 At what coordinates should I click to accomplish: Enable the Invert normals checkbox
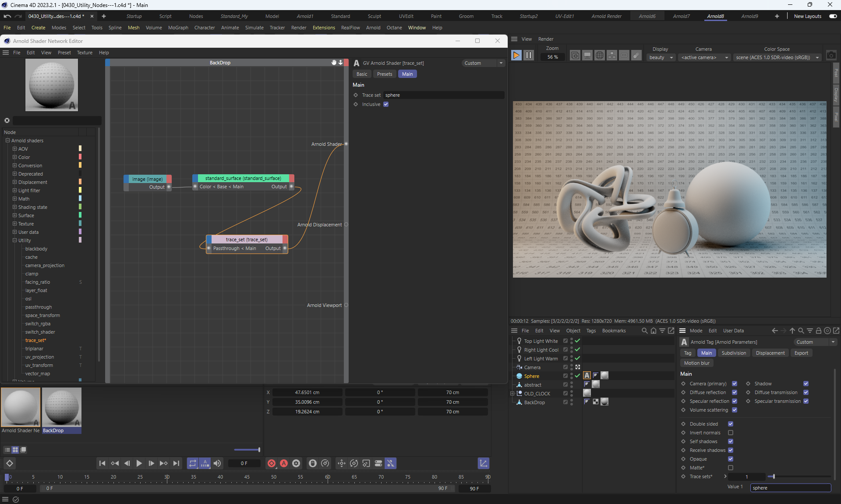coord(731,433)
